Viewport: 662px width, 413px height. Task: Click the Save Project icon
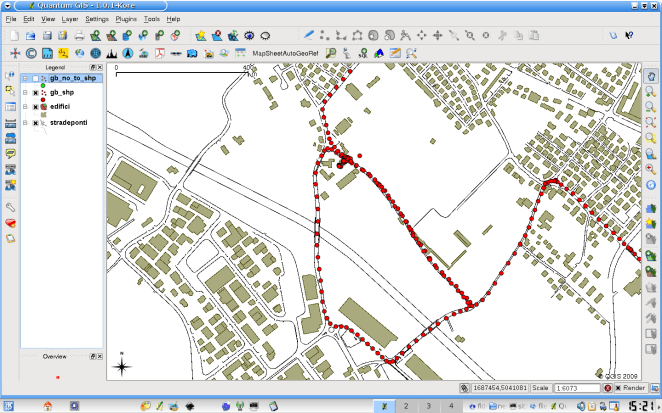(x=47, y=36)
